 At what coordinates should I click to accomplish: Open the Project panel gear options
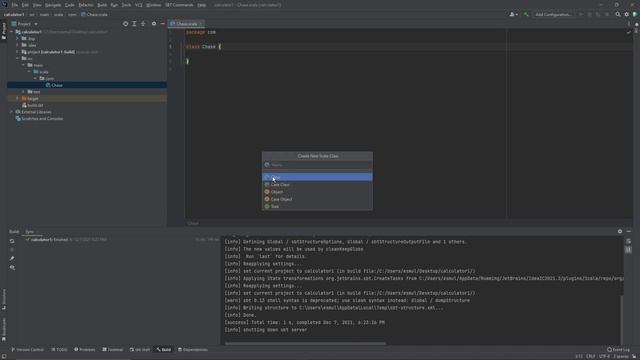(x=154, y=24)
